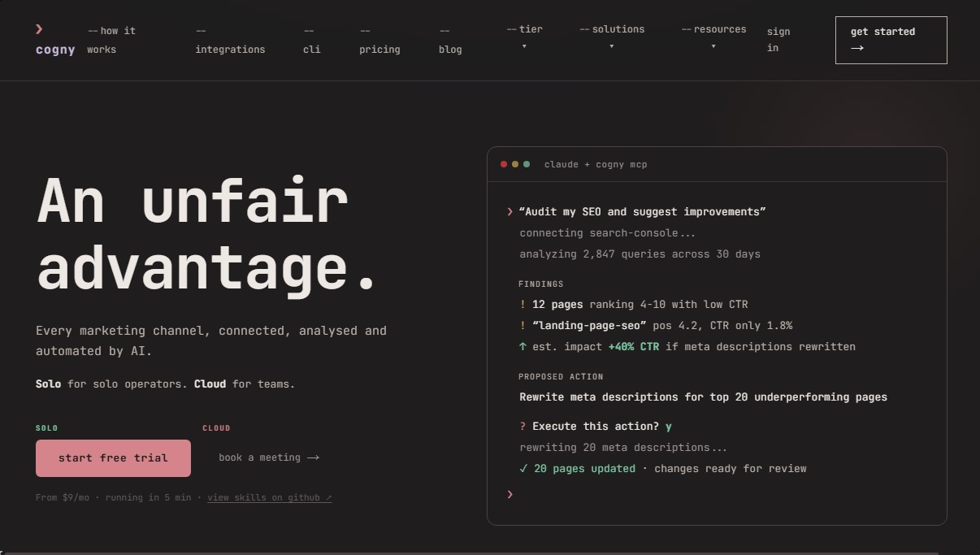Click the Audit my SEO prompt text
Image resolution: width=980 pixels, height=555 pixels.
pyautogui.click(x=642, y=211)
